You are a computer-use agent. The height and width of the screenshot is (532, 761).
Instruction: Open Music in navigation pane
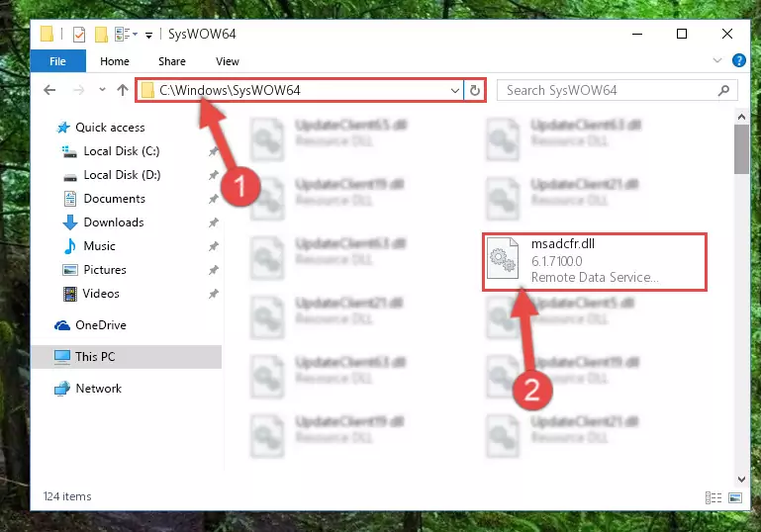coord(89,246)
